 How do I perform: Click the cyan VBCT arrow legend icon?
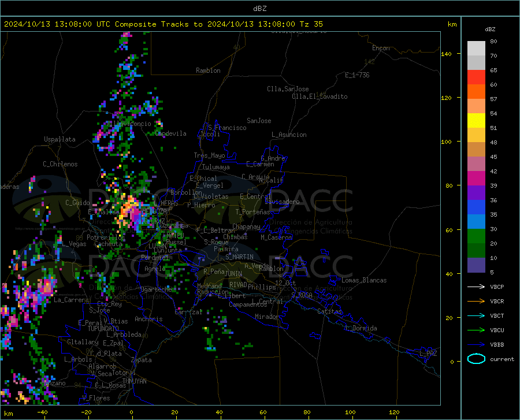476,315
